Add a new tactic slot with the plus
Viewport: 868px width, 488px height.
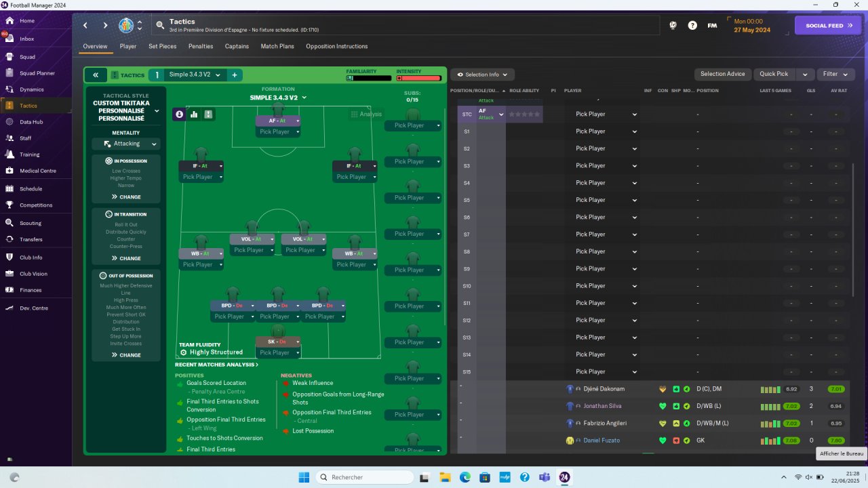pos(235,75)
